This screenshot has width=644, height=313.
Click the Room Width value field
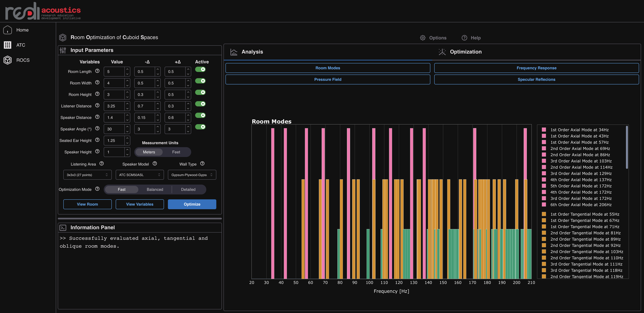[x=114, y=83]
